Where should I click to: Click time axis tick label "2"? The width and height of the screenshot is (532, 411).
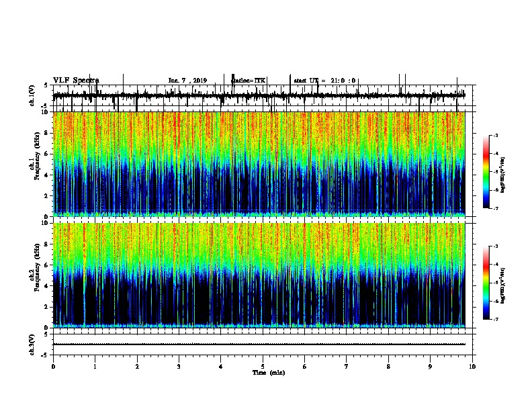tap(137, 367)
